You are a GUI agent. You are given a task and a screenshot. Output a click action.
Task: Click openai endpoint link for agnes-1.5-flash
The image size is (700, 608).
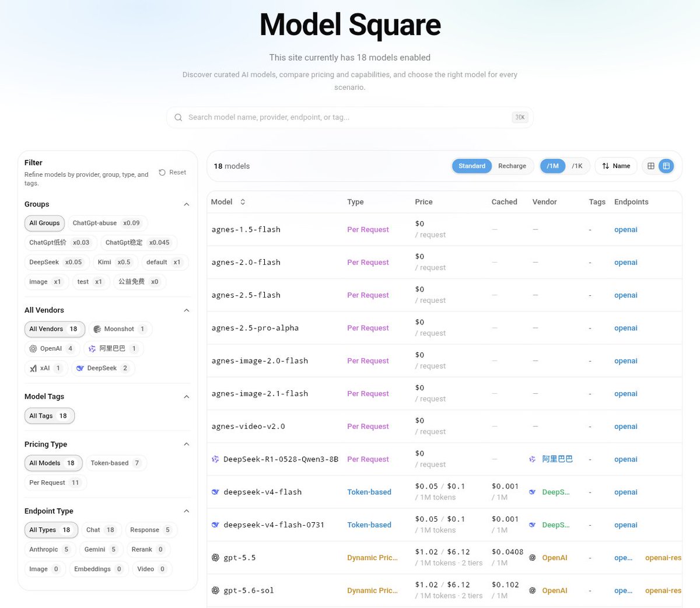click(626, 229)
